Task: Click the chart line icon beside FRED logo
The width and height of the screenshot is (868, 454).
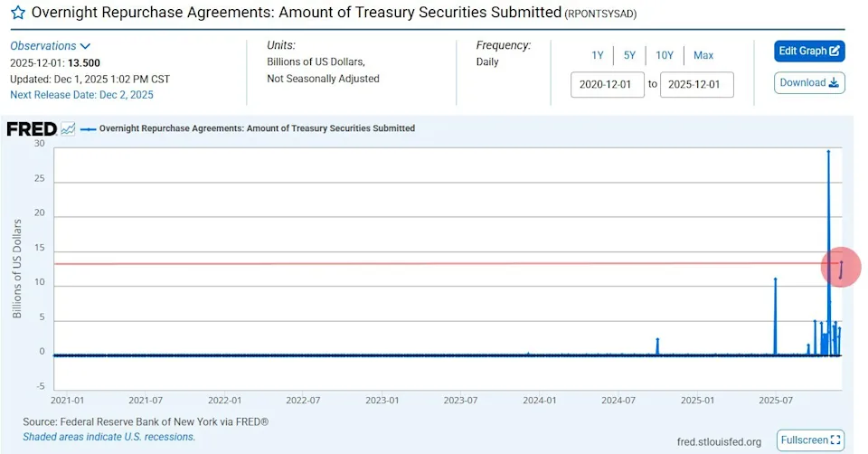Action: 68,128
